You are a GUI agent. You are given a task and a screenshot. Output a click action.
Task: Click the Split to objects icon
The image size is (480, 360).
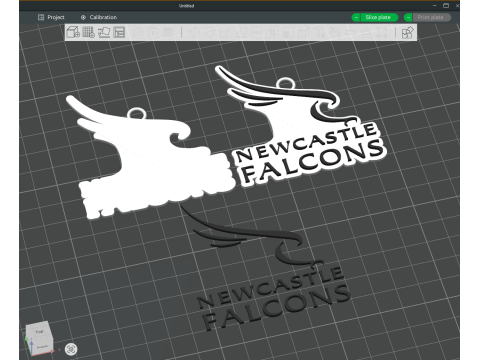138,32
